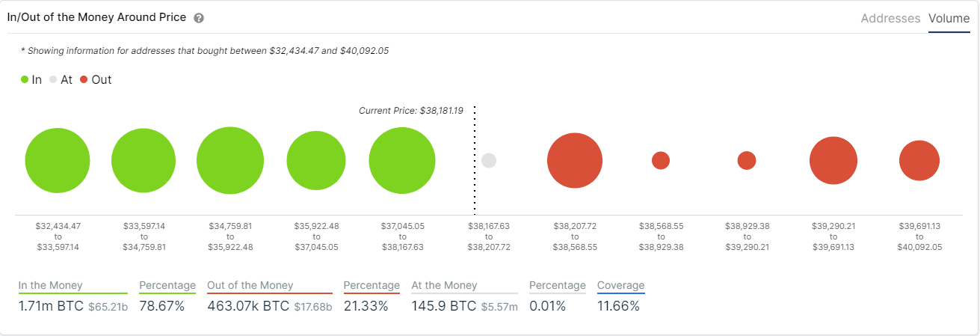Click the green bubble for $32,434.47 range

[58, 161]
